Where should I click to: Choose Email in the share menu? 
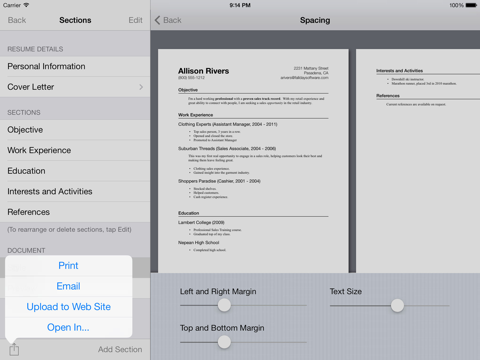(68, 286)
